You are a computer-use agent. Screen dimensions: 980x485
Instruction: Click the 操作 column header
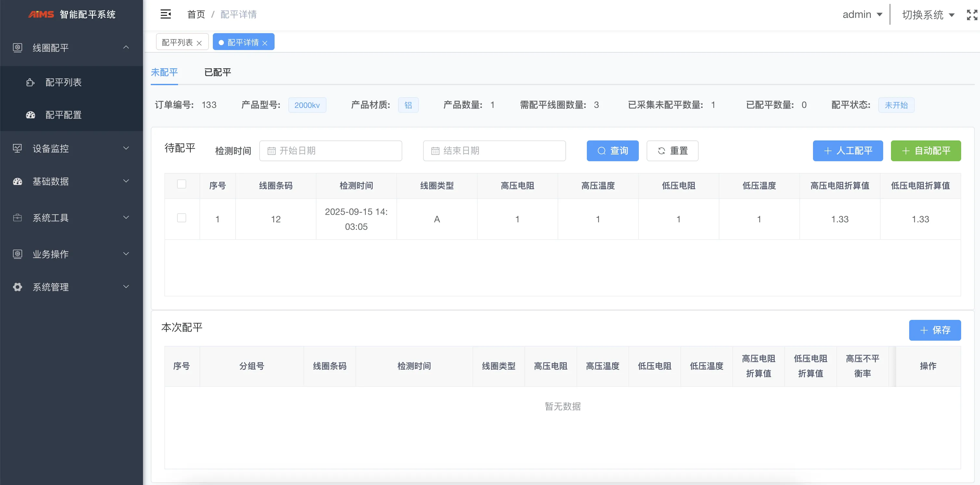click(x=928, y=366)
